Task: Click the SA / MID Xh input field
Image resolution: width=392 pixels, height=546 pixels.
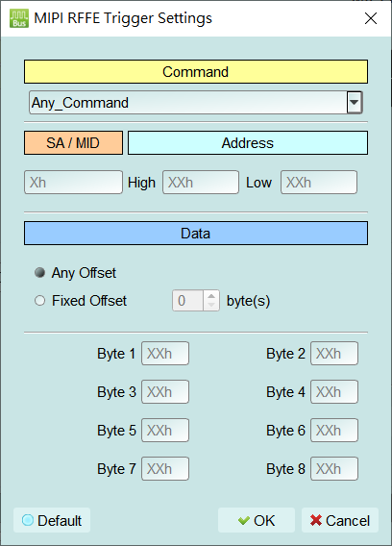Action: [x=73, y=182]
